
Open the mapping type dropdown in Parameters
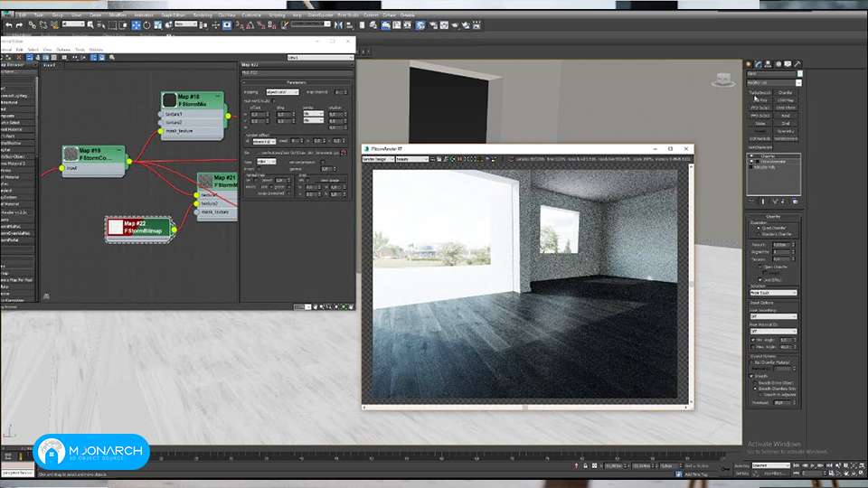tap(282, 92)
